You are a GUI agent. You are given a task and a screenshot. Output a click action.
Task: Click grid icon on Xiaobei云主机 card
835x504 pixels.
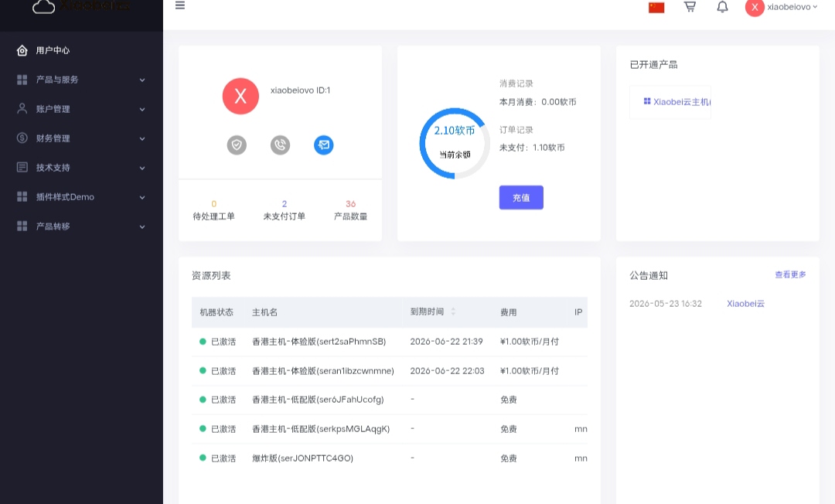click(647, 101)
